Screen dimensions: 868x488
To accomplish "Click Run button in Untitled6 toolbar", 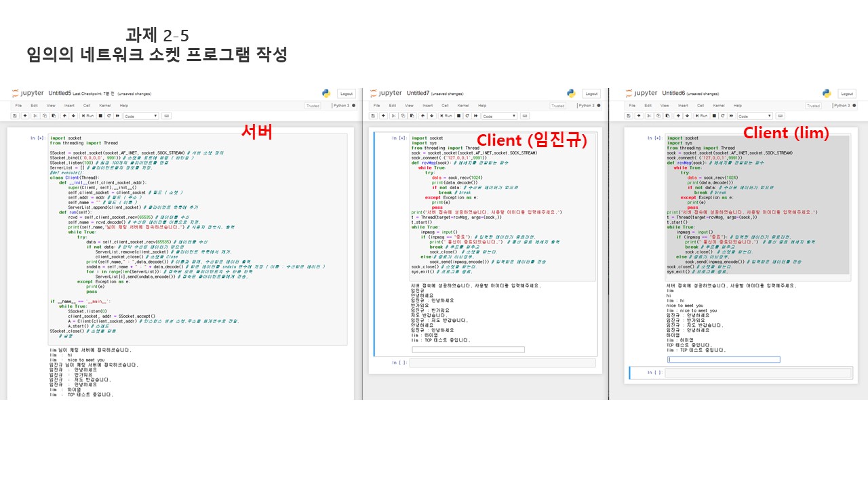I will [x=702, y=116].
